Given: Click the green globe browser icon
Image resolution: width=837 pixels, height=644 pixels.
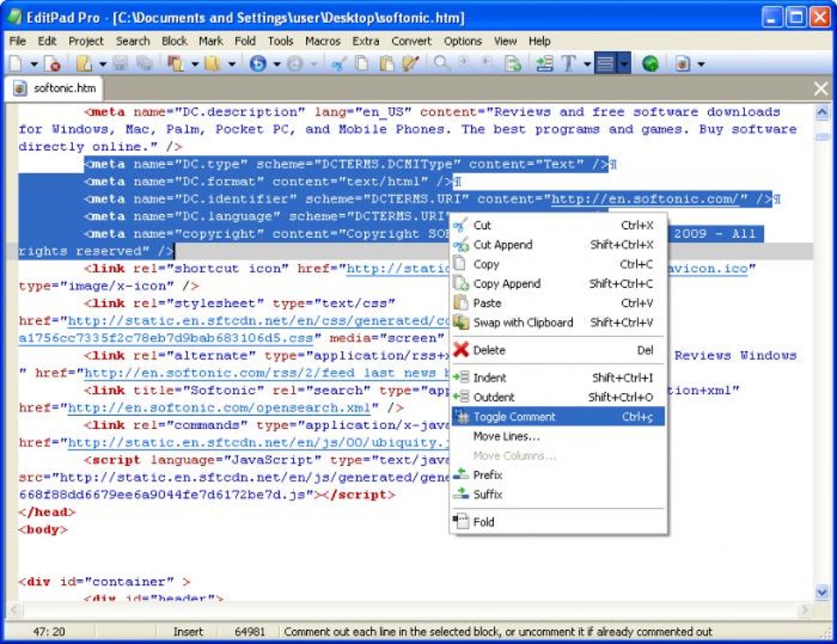Looking at the screenshot, I should (650, 64).
